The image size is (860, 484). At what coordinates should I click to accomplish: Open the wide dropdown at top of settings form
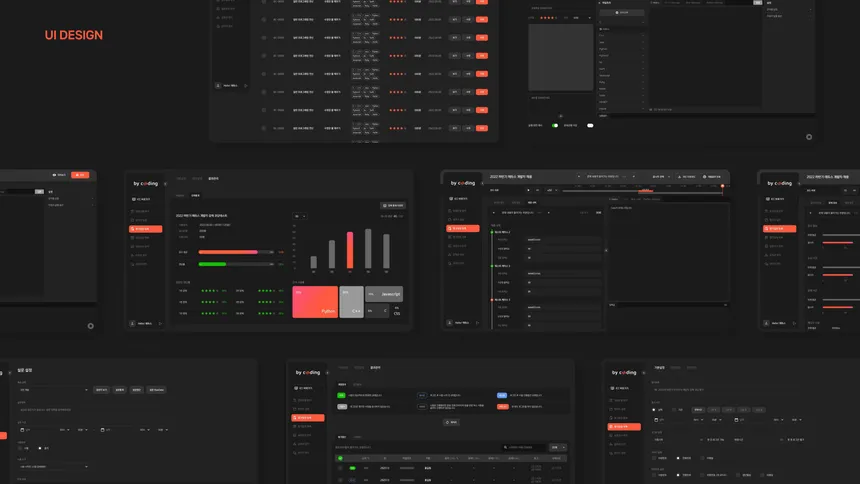click(53, 390)
